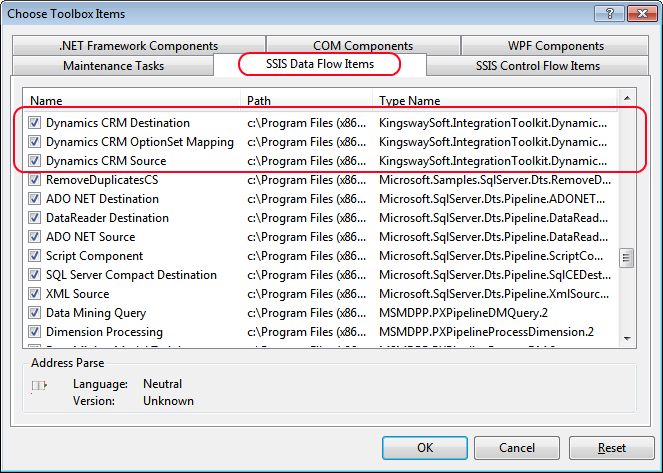Click the Cancel button
Screen dimensions: 663x473
517,448
